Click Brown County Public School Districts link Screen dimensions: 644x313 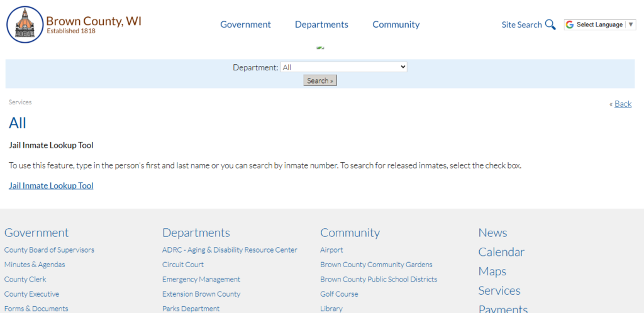379,279
